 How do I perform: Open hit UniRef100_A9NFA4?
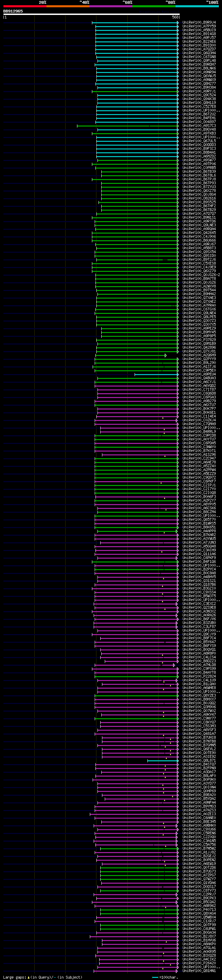[199, 802]
